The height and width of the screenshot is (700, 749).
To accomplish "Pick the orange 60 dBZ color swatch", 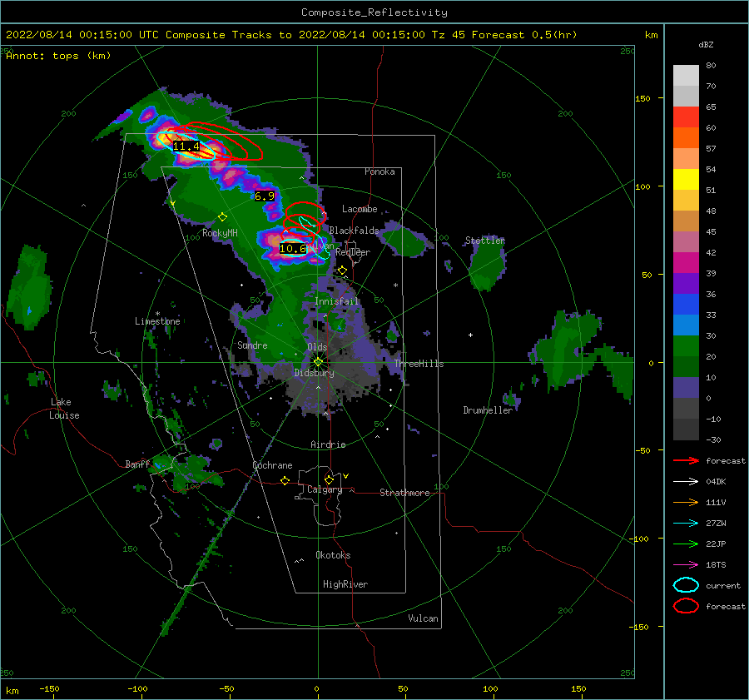I will (686, 137).
